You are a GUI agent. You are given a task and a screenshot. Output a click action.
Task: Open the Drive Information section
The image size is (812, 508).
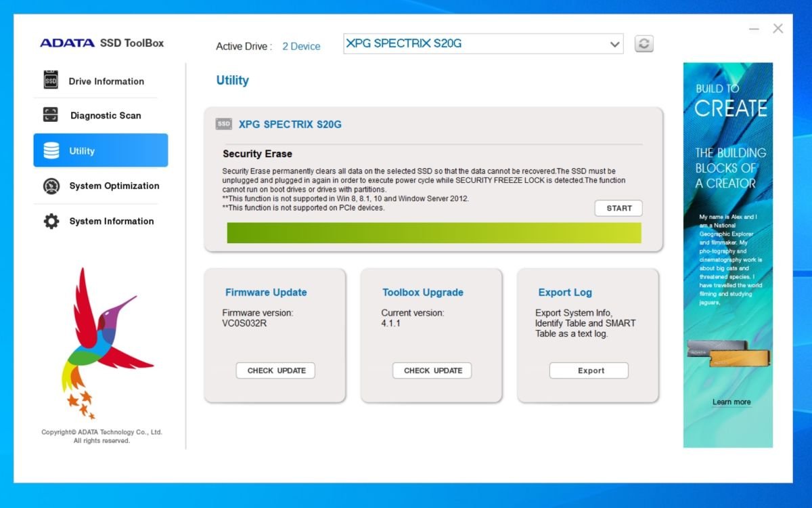click(x=101, y=81)
